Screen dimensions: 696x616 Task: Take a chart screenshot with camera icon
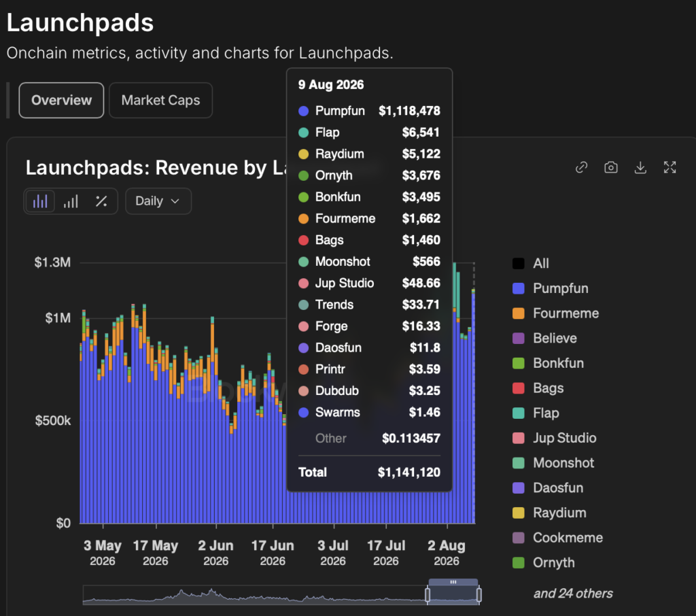[611, 167]
